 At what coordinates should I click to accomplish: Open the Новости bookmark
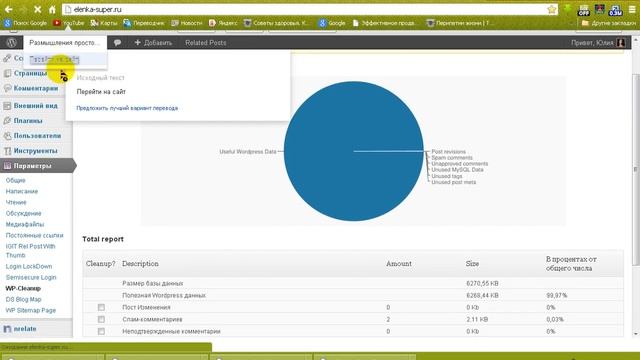pyautogui.click(x=187, y=23)
